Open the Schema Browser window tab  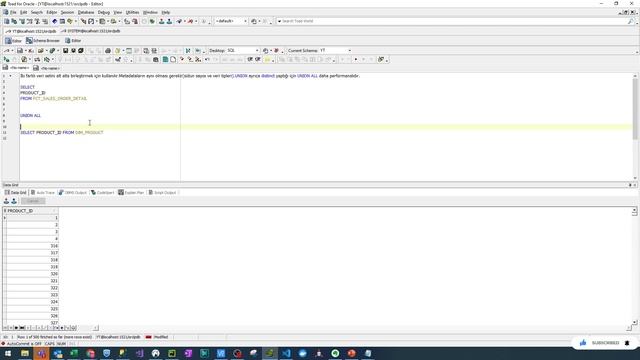[43, 40]
